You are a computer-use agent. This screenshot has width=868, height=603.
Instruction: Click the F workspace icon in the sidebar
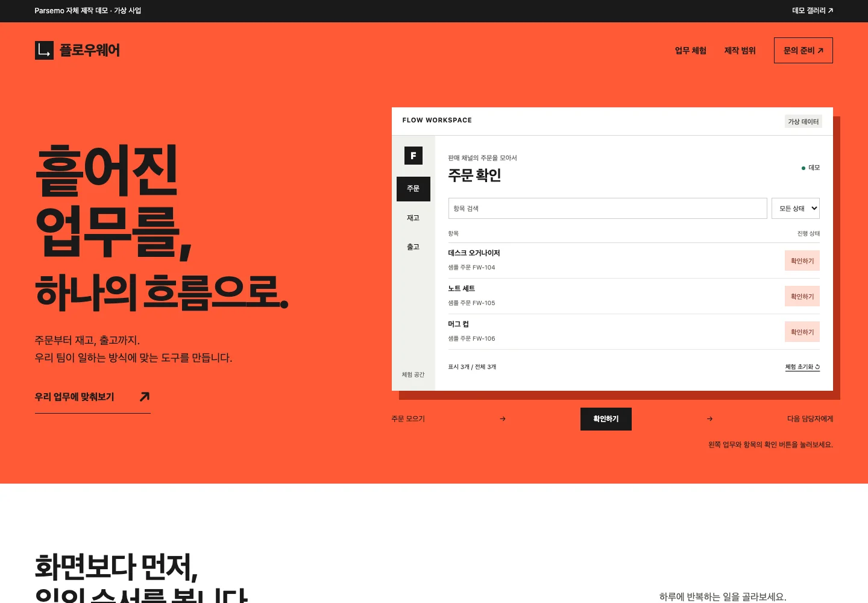[414, 156]
